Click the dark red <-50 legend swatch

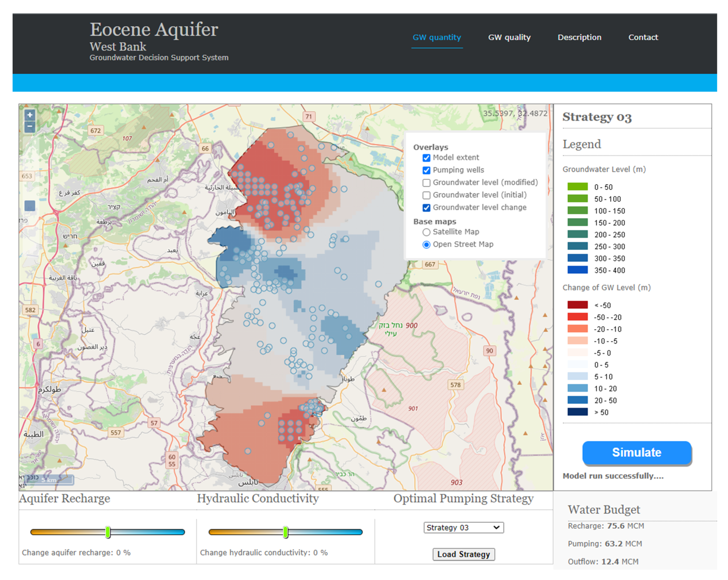[577, 305]
